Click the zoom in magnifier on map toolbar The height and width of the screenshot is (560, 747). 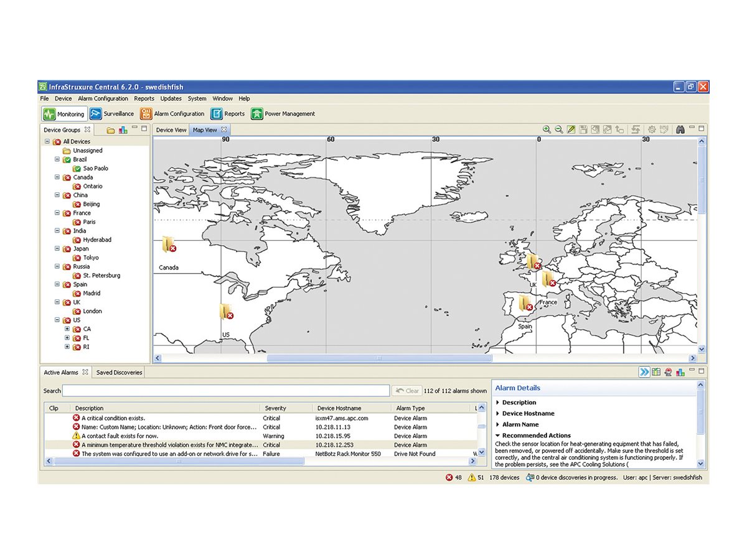[547, 129]
